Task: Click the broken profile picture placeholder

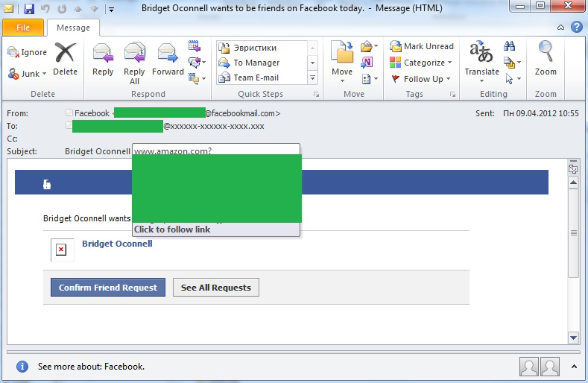Action: [x=62, y=250]
